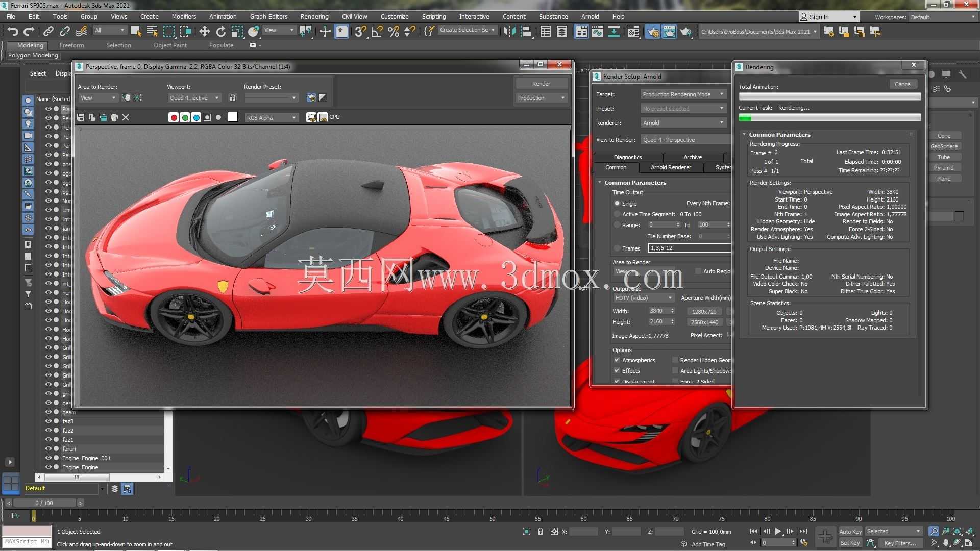Open the Rendering menu
Image resolution: width=980 pixels, height=551 pixels.
(314, 17)
